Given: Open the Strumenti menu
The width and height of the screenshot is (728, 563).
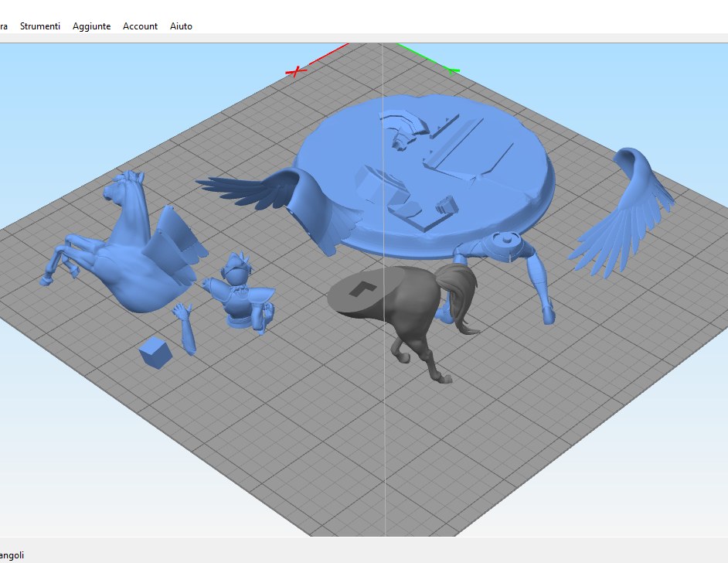Looking at the screenshot, I should point(40,26).
